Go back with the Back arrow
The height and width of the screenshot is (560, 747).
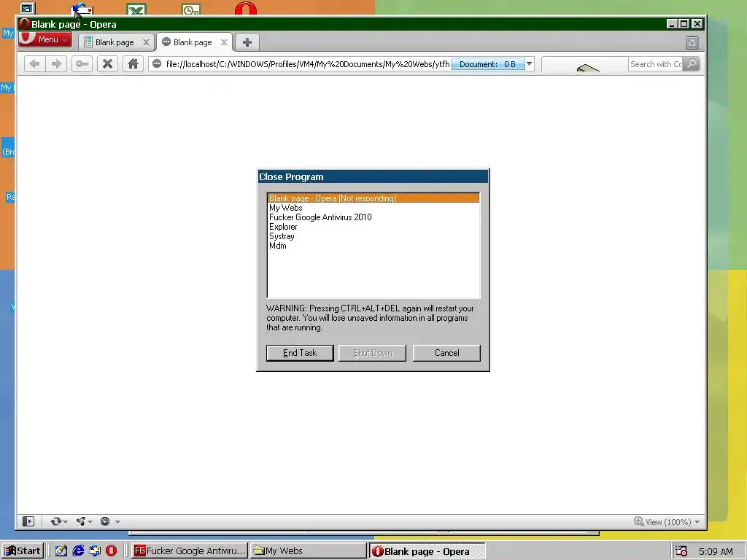pyautogui.click(x=34, y=64)
